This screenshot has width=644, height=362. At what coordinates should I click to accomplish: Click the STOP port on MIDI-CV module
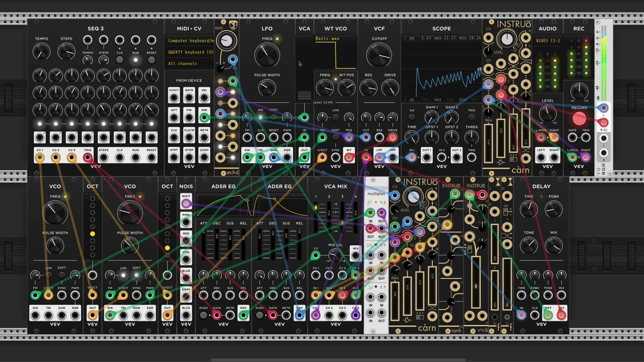[189, 157]
